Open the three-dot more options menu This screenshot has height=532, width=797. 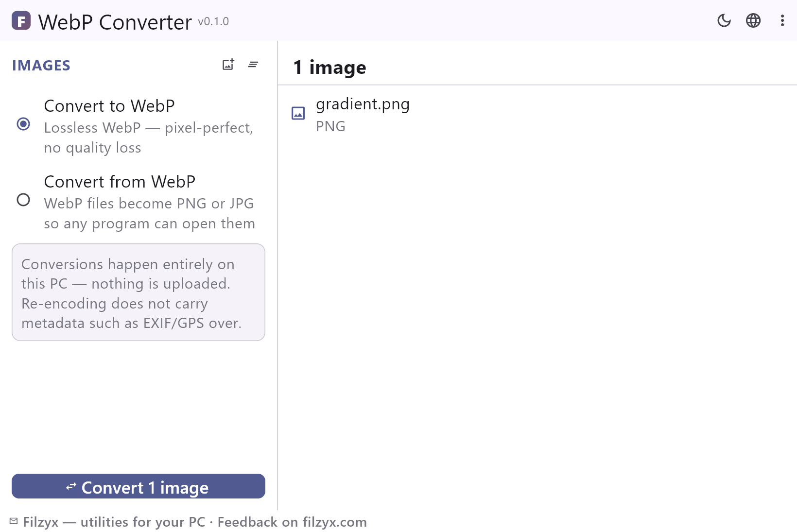(782, 20)
